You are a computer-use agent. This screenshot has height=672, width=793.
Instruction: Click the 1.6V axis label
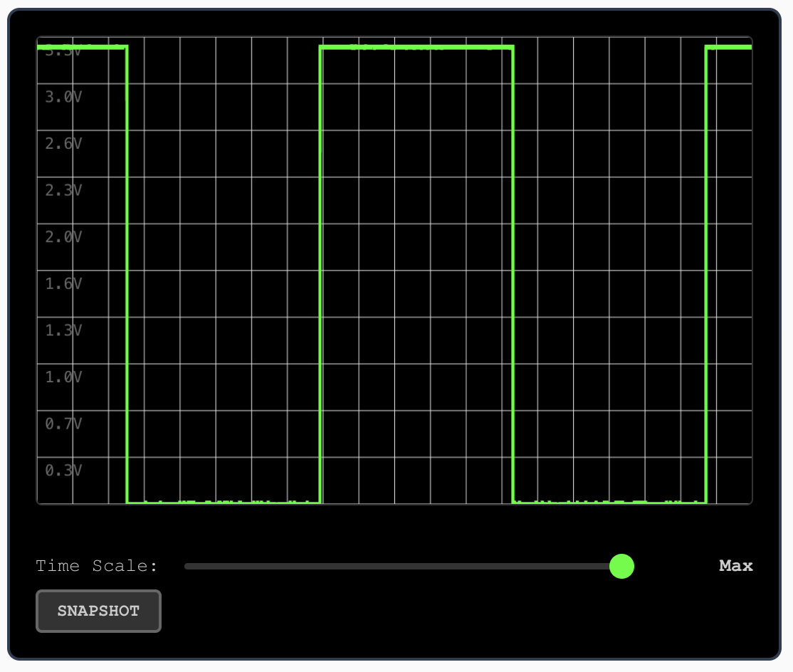[63, 283]
